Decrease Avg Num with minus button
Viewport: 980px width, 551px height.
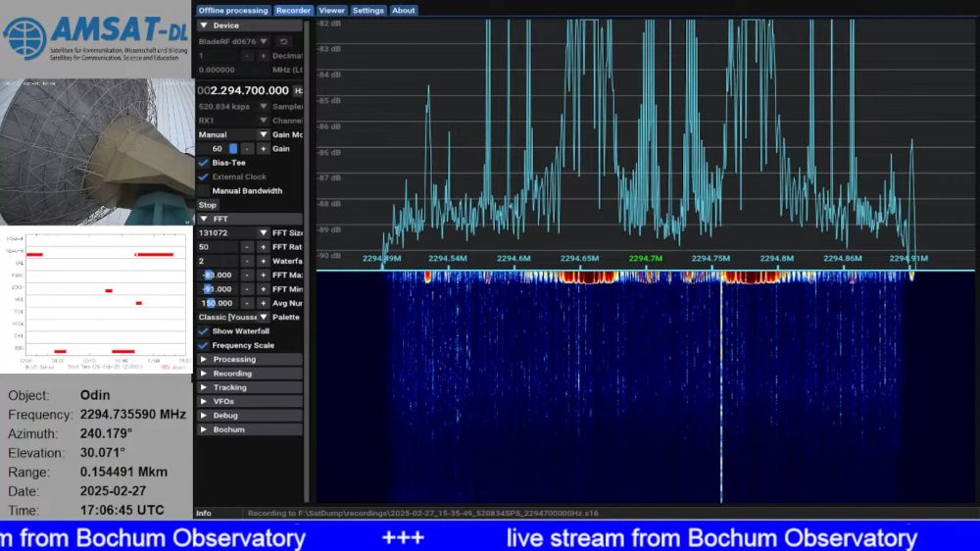pos(247,303)
